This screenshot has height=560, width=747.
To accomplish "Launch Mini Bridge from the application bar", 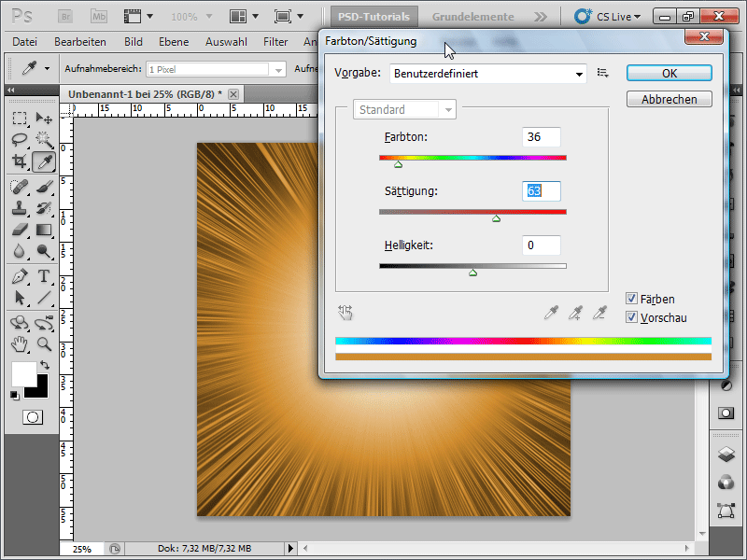I will point(99,17).
